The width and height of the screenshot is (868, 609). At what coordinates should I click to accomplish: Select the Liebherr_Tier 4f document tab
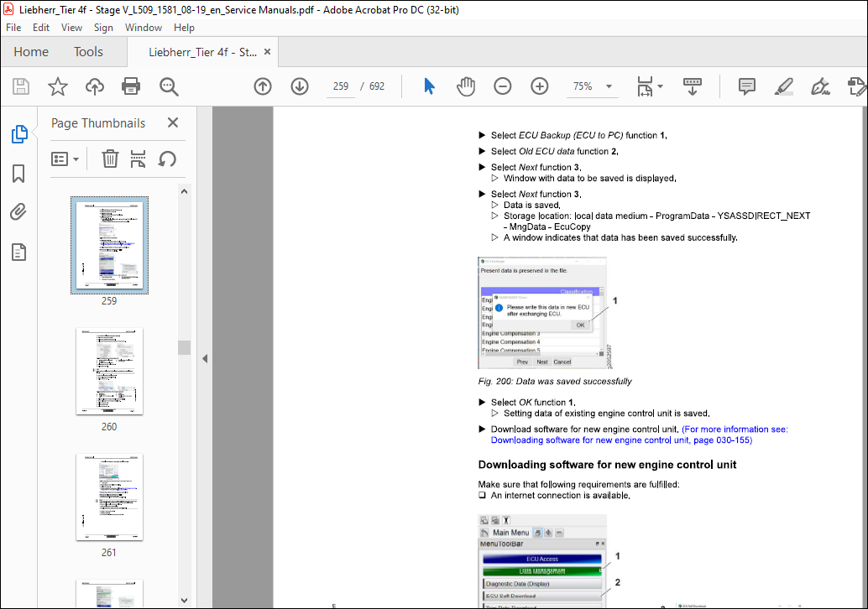click(202, 53)
